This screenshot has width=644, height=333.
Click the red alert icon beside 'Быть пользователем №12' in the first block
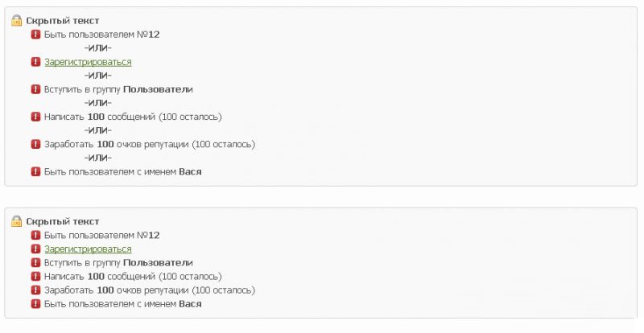click(35, 35)
